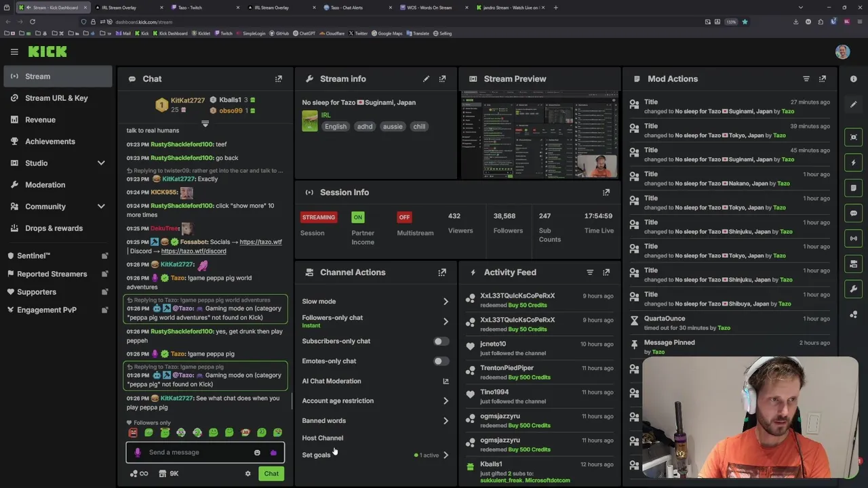
Task: Click the info icon in right sidebar
Action: (x=854, y=79)
